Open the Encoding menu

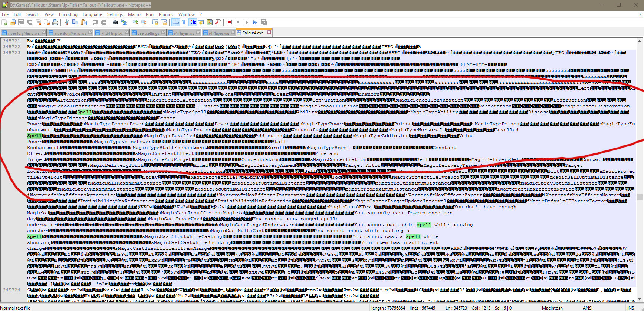68,14
